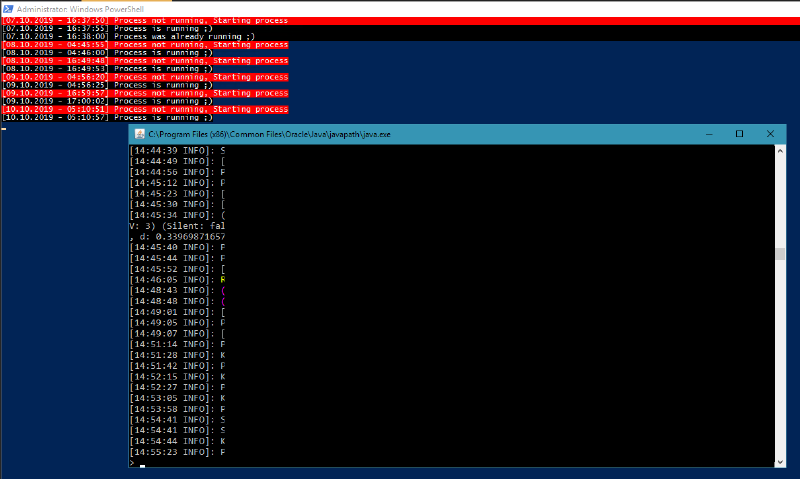Click the 14:48:48 INFO line in java.exe
This screenshot has height=479, width=800.
(x=177, y=301)
